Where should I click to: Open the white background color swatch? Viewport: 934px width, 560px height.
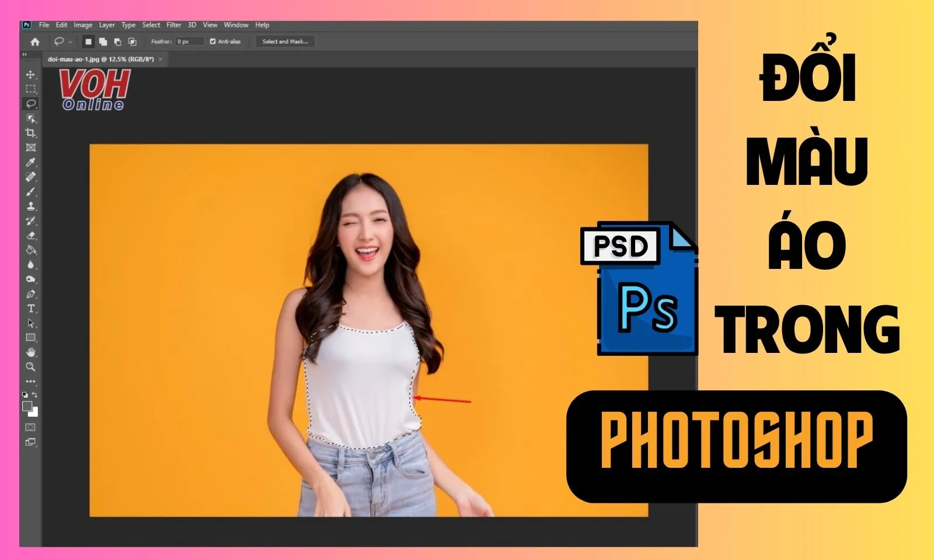coord(35,414)
